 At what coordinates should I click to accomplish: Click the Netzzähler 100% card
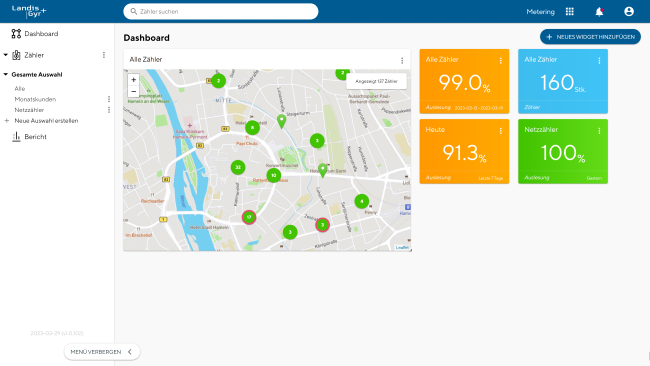click(x=563, y=151)
